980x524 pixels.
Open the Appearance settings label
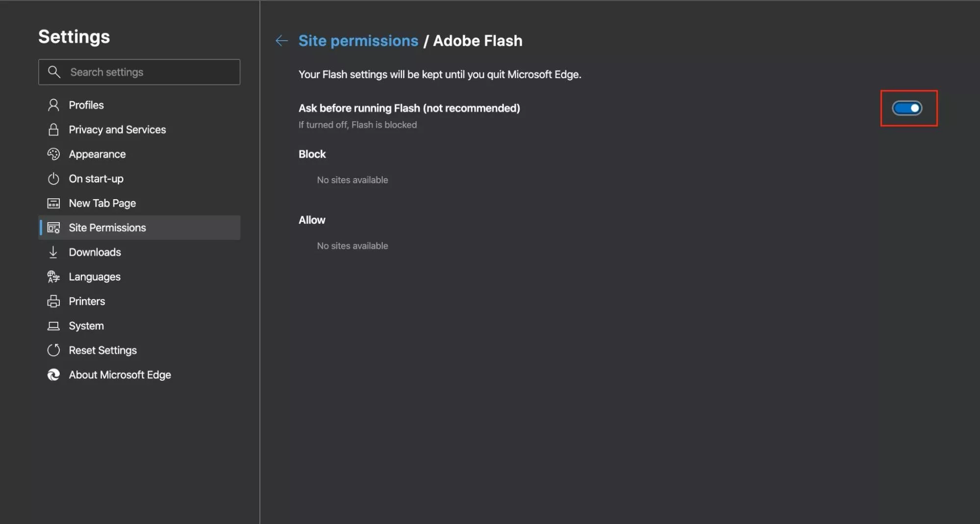coord(97,154)
